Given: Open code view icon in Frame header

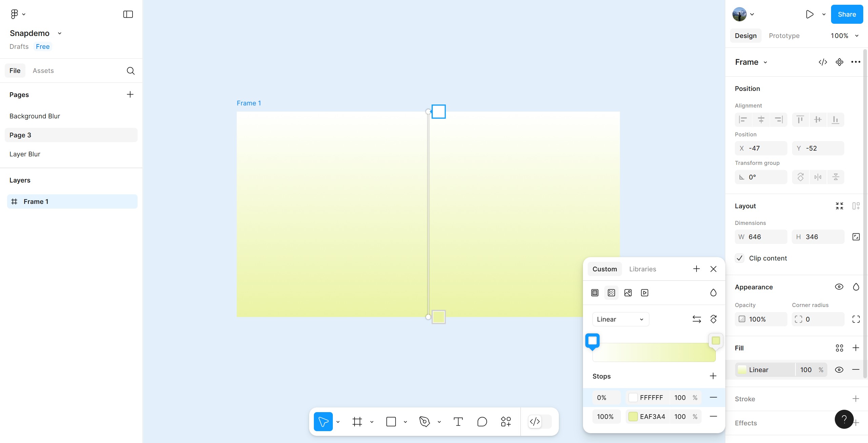Looking at the screenshot, I should 823,62.
